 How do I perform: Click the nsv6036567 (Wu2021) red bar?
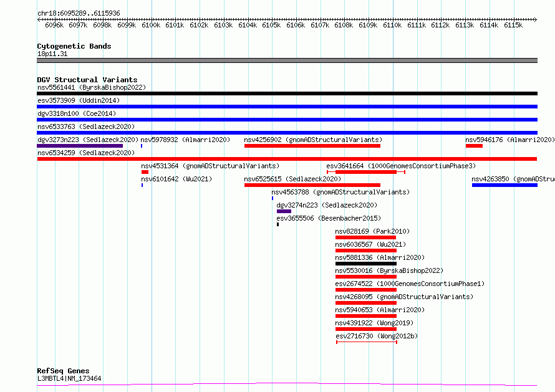pyautogui.click(x=366, y=251)
